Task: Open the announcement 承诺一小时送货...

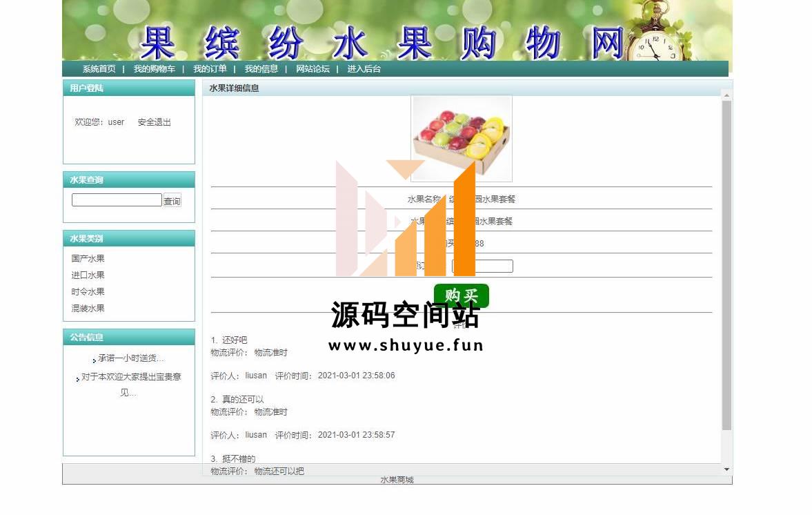Action: [x=131, y=358]
